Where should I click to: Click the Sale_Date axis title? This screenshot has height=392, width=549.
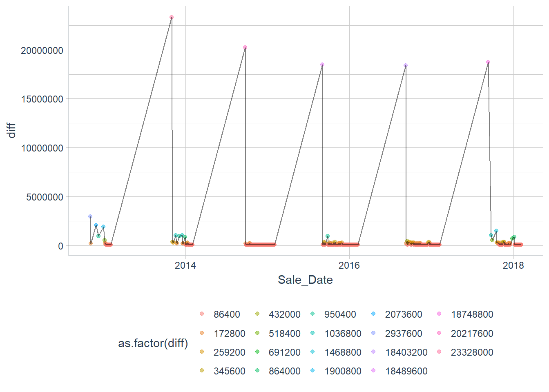(305, 280)
